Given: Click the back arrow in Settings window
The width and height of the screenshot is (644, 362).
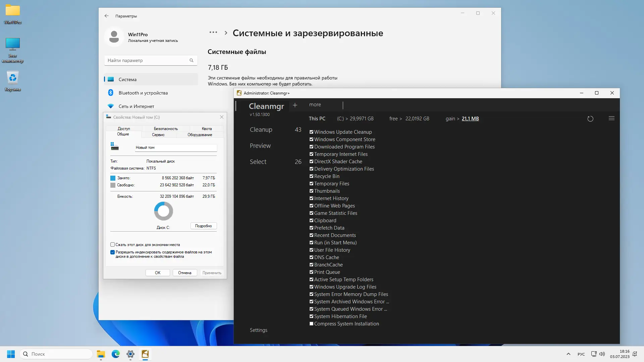Looking at the screenshot, I should pos(106,16).
